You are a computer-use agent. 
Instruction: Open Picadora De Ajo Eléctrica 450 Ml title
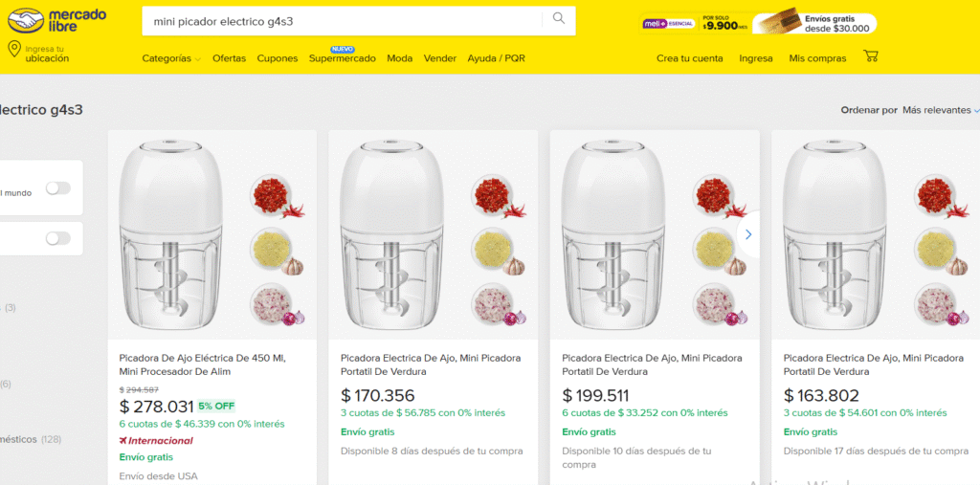click(202, 364)
